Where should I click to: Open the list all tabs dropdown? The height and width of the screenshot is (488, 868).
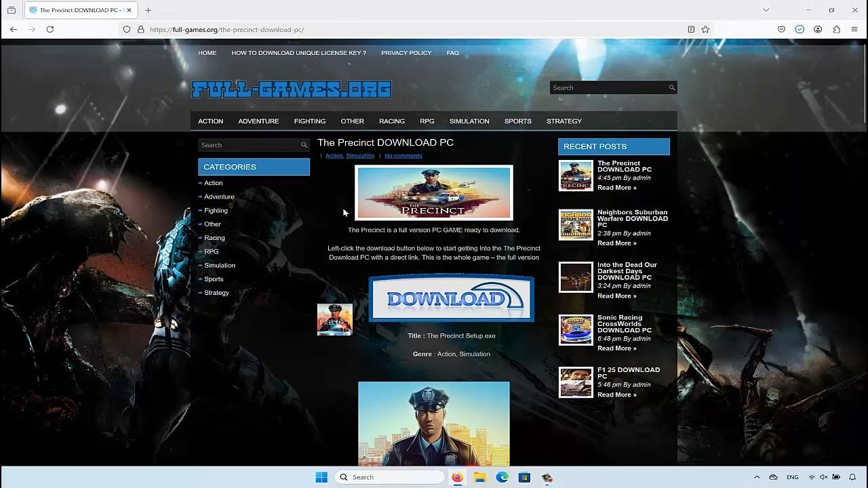click(x=766, y=10)
